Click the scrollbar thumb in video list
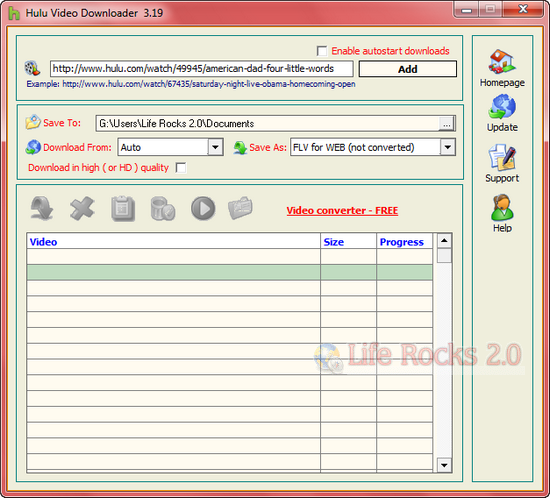The width and height of the screenshot is (550, 498). (x=444, y=255)
